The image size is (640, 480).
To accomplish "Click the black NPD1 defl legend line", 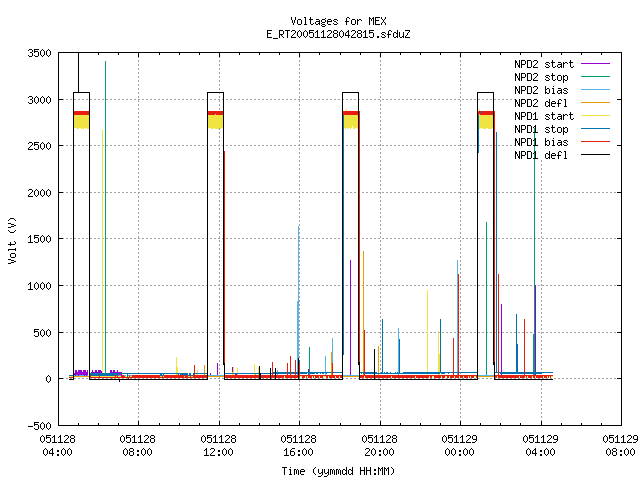I will pyautogui.click(x=596, y=155).
